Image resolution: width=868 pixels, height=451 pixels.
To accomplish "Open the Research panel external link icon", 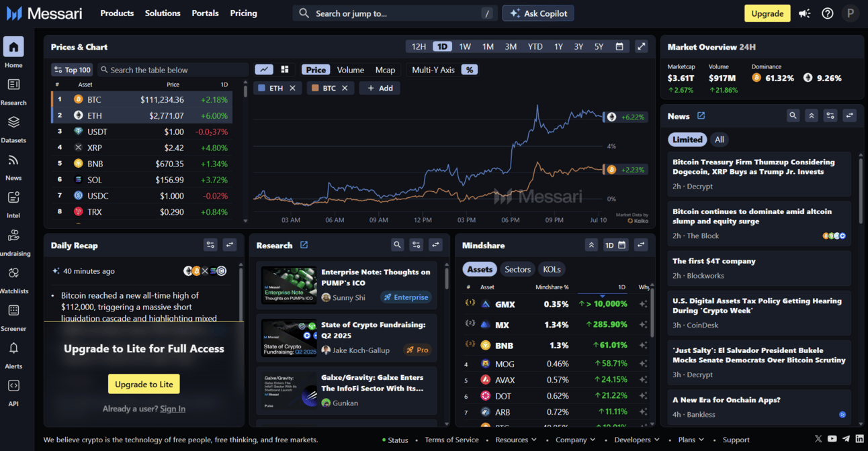I will tap(304, 245).
